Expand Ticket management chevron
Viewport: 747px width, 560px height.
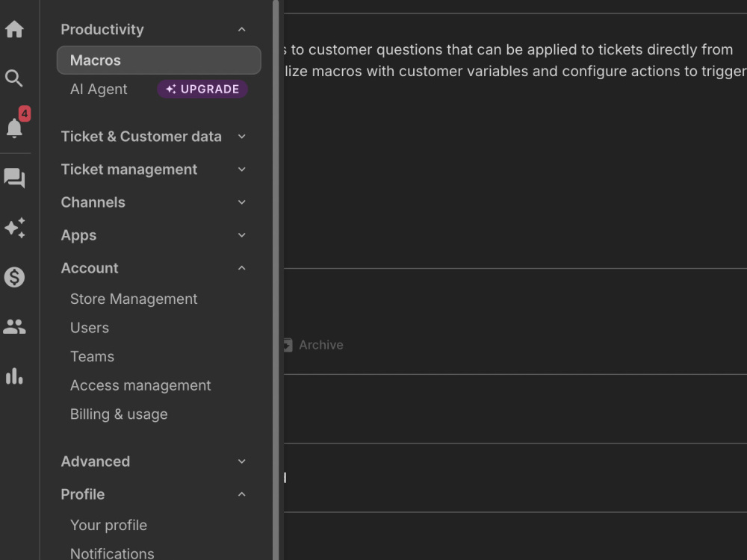[x=241, y=169]
